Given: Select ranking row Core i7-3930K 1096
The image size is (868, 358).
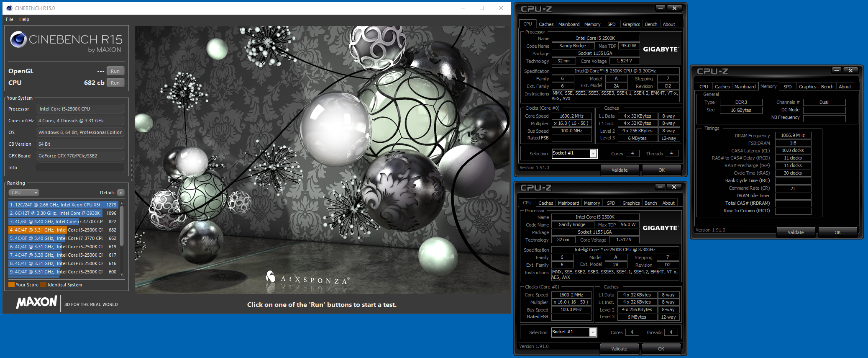Looking at the screenshot, I should click(x=63, y=213).
